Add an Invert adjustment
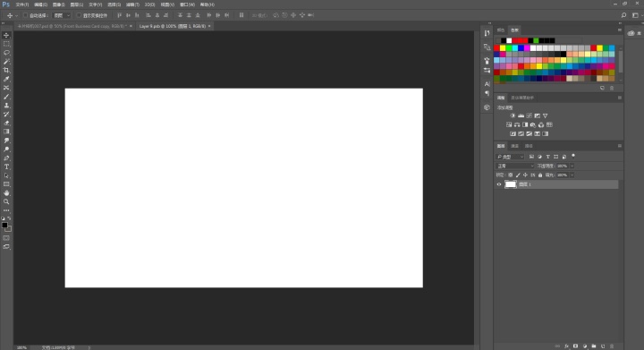This screenshot has width=644, height=350. (513, 134)
